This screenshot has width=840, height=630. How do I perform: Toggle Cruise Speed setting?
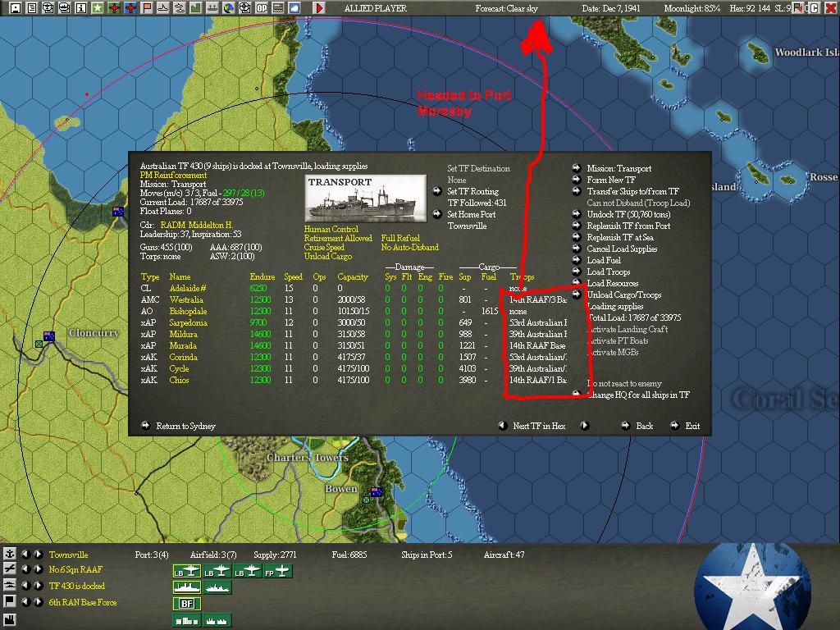pyautogui.click(x=323, y=247)
